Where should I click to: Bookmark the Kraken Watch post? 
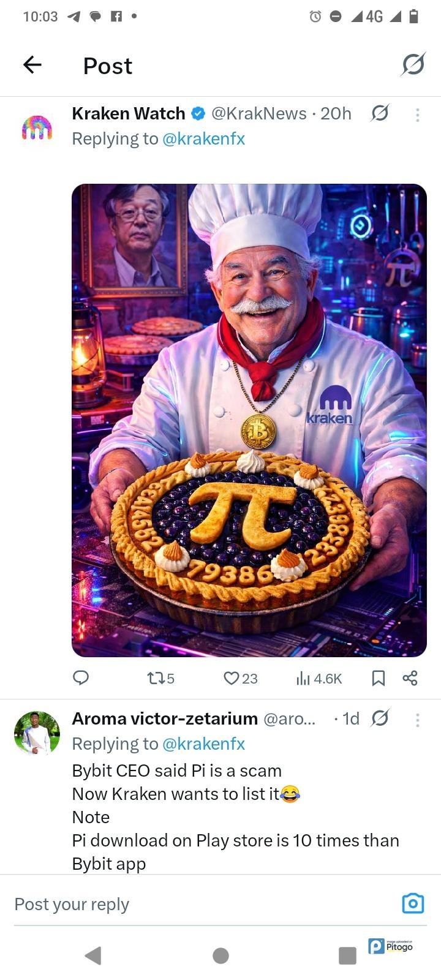(379, 678)
